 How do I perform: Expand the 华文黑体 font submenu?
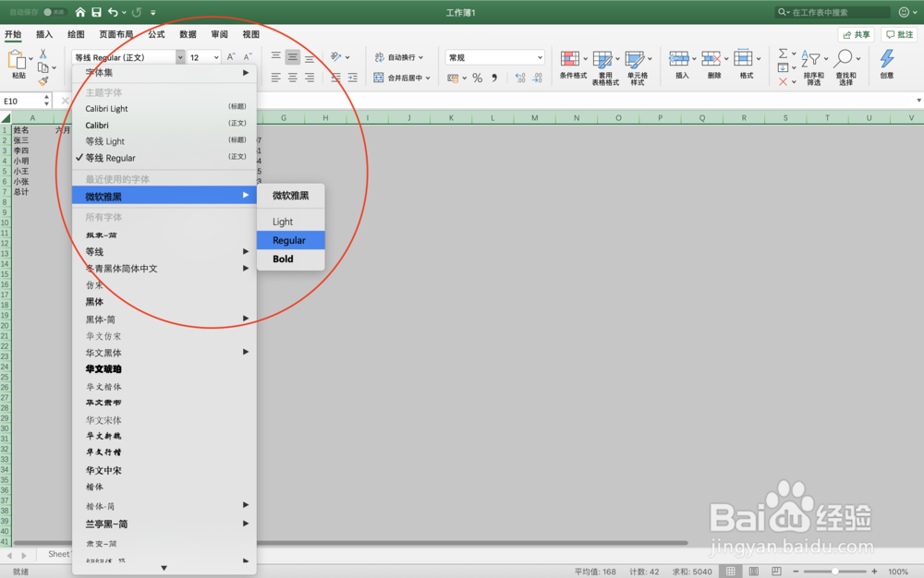pos(164,353)
